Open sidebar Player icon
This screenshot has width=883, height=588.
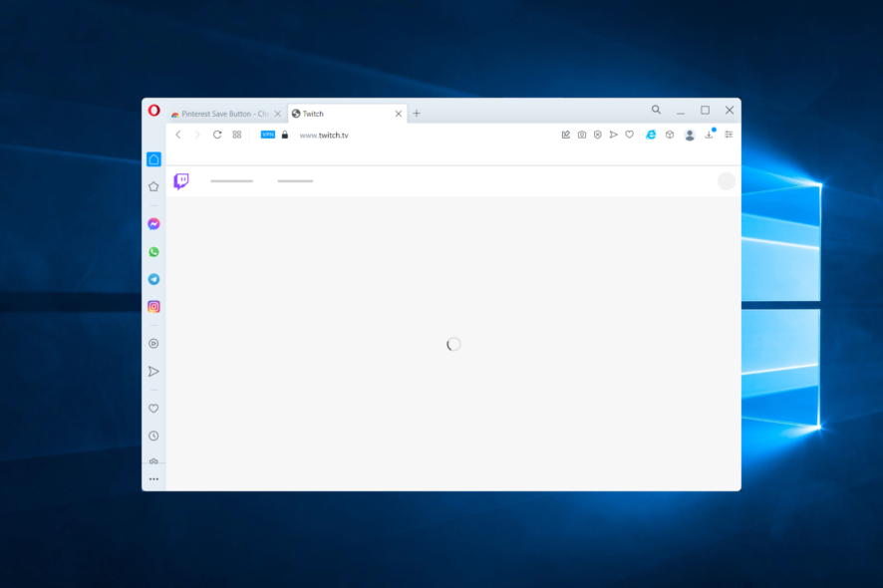pos(153,344)
